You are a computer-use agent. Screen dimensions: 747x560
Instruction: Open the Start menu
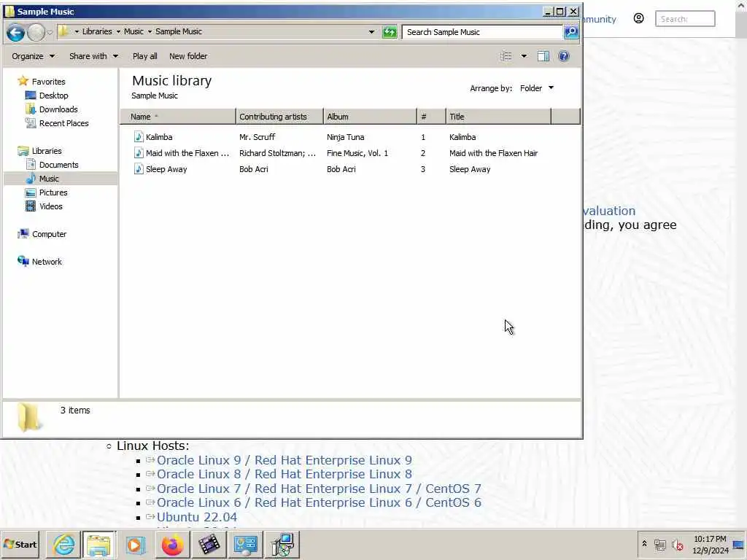(20, 544)
